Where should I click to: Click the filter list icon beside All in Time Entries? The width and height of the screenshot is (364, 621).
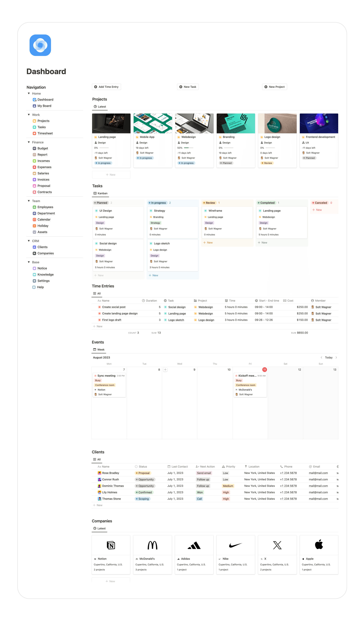95,293
